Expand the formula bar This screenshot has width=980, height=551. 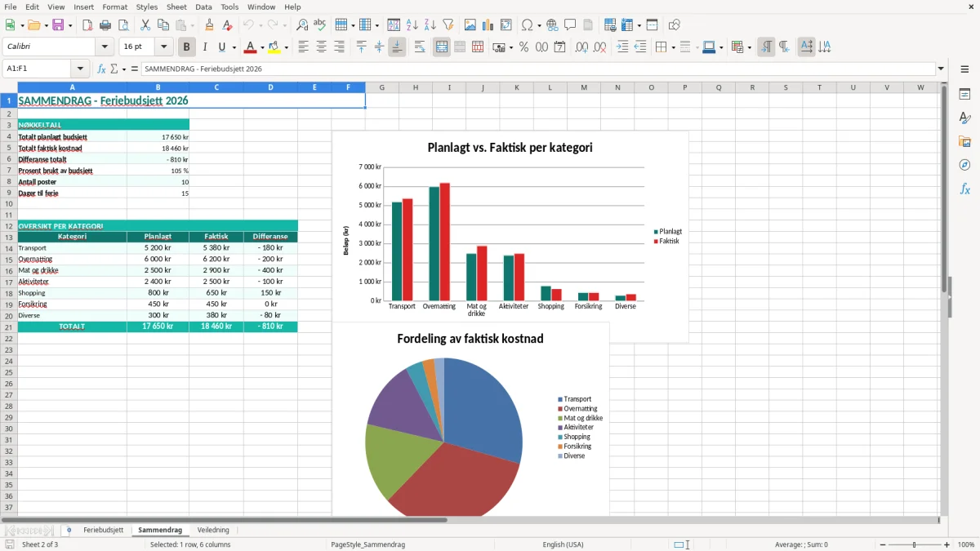click(x=941, y=69)
